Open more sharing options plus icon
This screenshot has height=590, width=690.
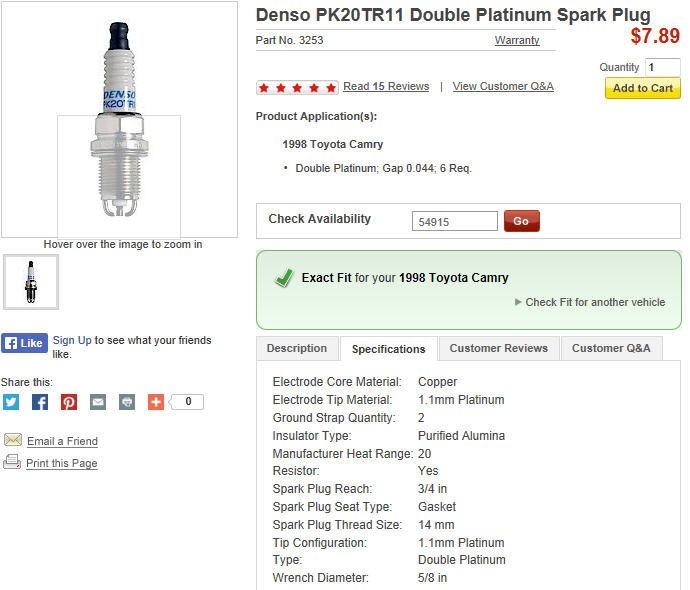click(x=156, y=402)
